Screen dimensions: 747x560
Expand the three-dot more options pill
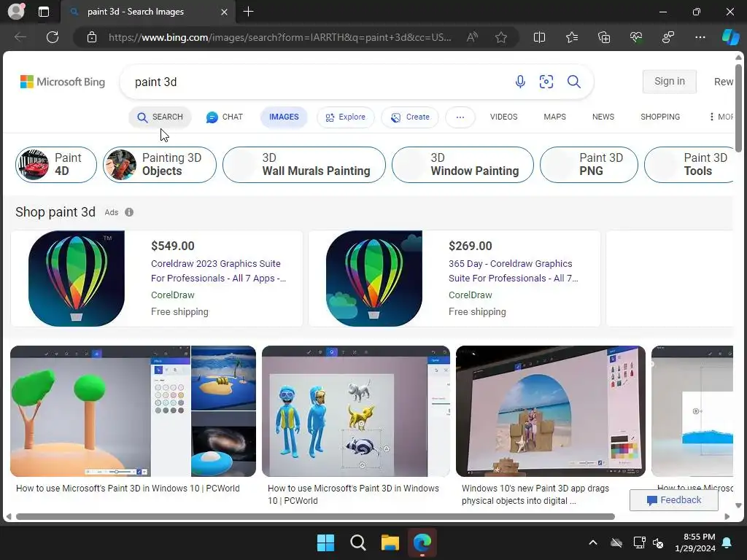click(x=460, y=117)
